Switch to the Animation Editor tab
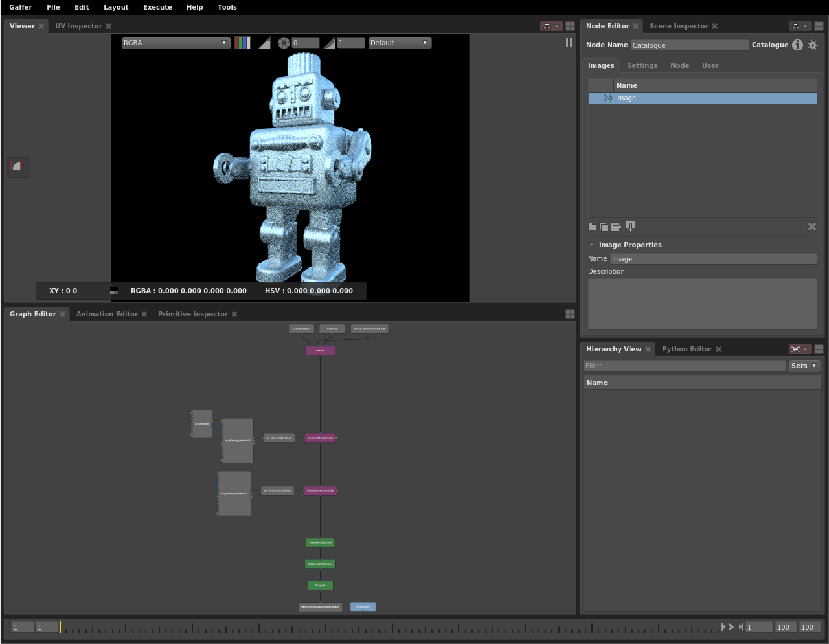The width and height of the screenshot is (829, 644). coord(107,315)
